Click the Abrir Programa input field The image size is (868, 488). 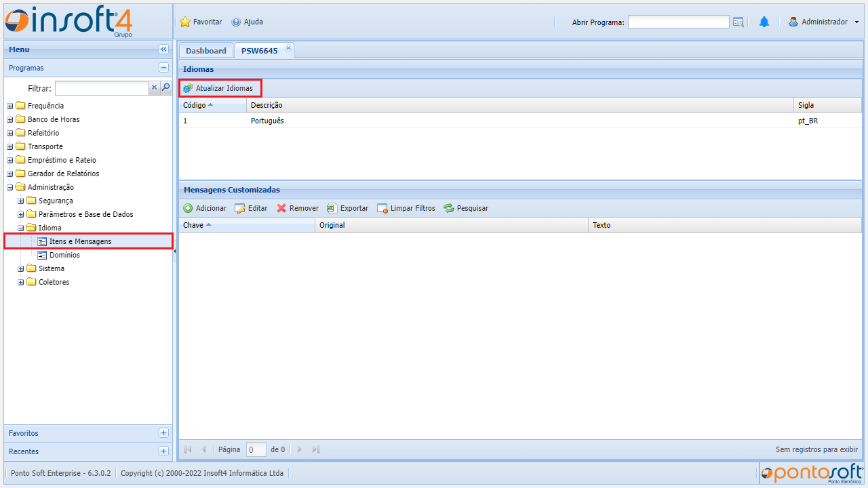click(678, 22)
